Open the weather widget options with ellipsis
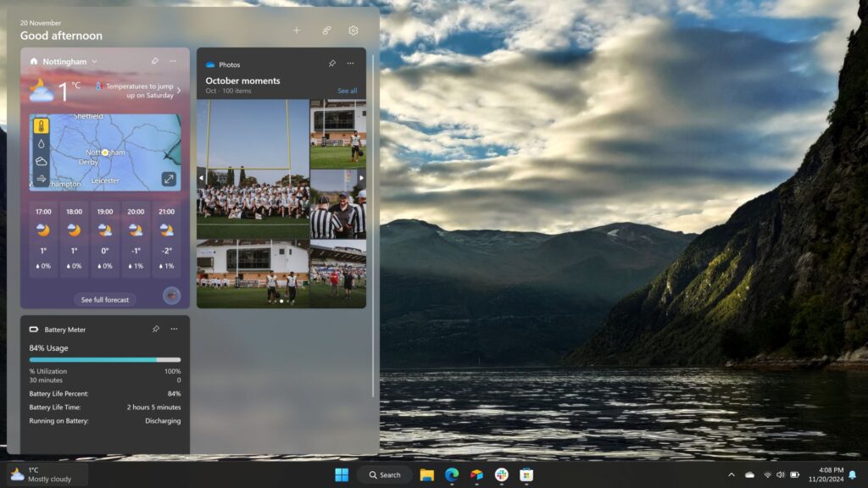868x488 pixels. 172,61
